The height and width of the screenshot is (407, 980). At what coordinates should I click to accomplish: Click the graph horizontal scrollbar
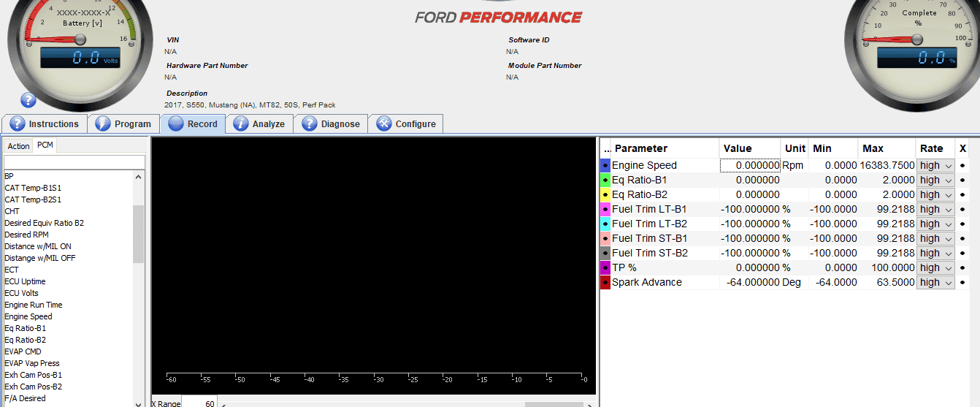tap(409, 403)
